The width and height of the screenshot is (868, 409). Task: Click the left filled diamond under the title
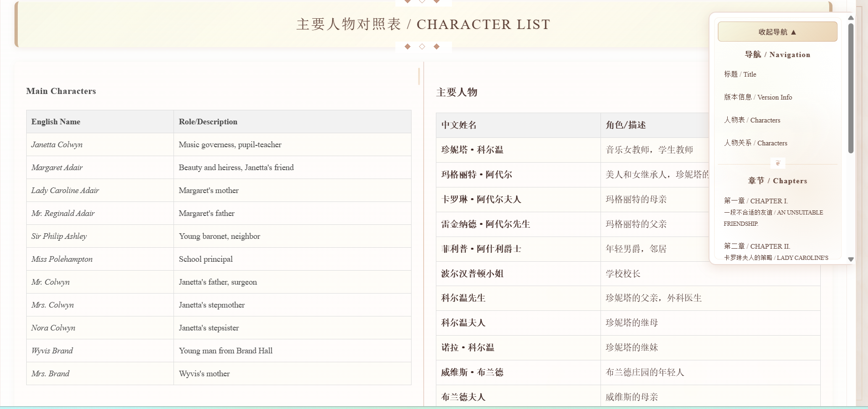(x=407, y=46)
